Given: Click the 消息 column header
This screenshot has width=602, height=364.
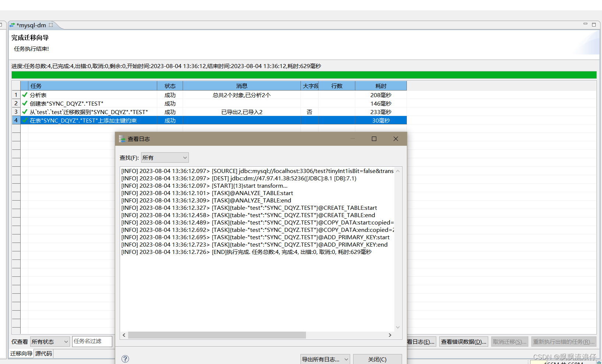Looking at the screenshot, I should tap(242, 86).
